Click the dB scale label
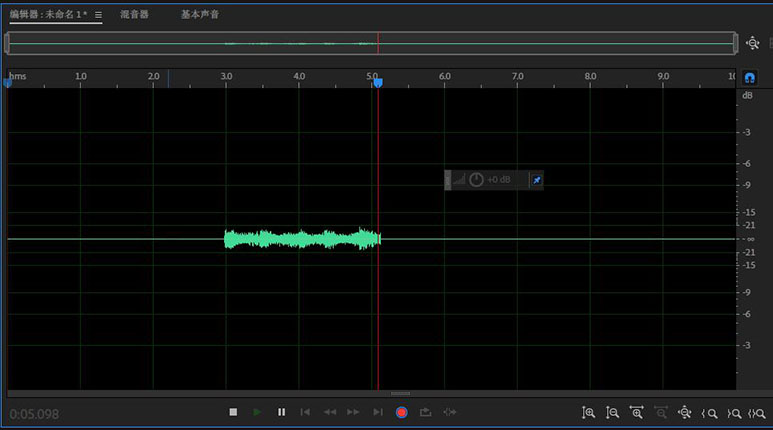This screenshot has height=430, width=773. pos(747,95)
